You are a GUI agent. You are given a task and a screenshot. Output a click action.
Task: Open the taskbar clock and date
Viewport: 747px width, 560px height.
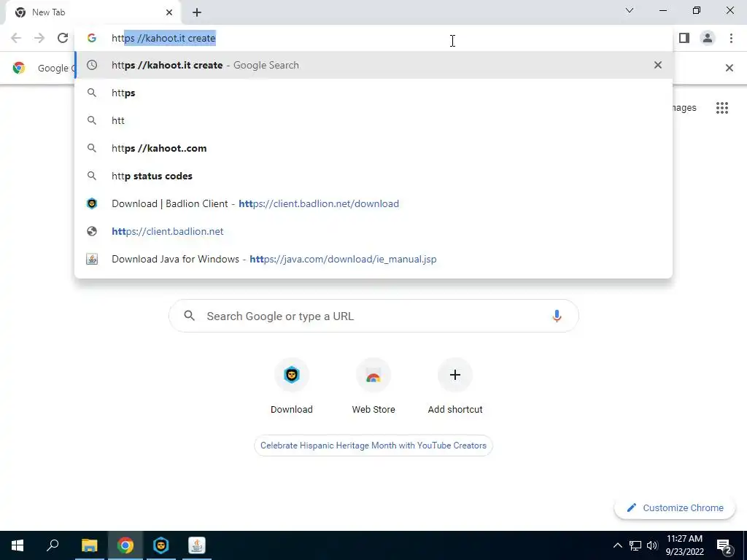point(684,545)
